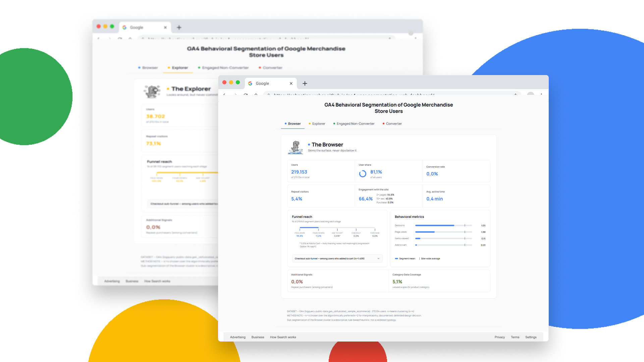The image size is (644, 362).
Task: Click The Browser heading
Action: [x=327, y=145]
